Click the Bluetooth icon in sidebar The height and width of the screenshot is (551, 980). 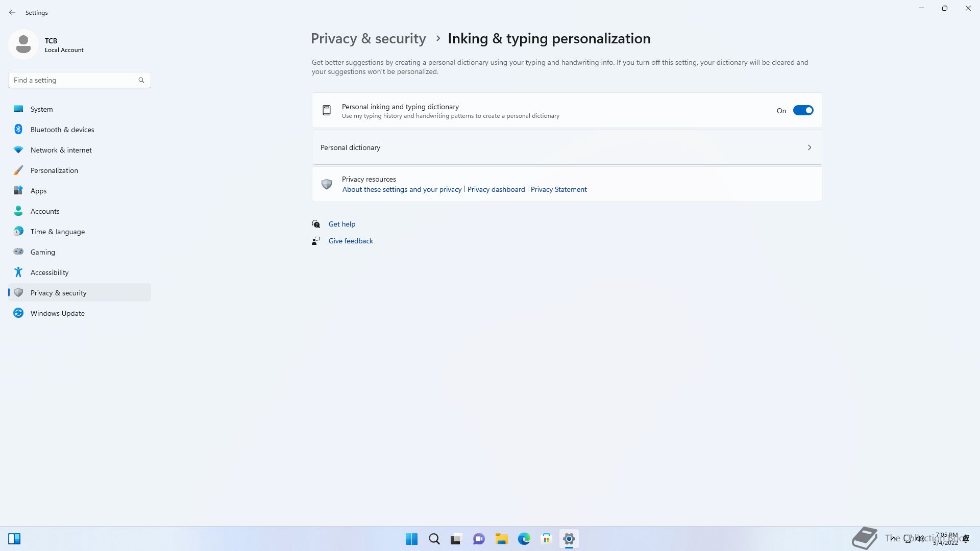tap(18, 129)
